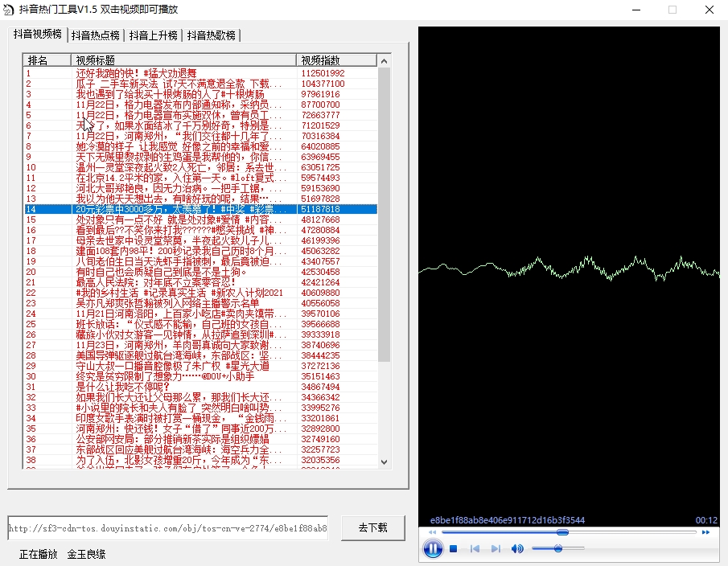Select row 11 在北京14.2平米的家
Image resolution: width=728 pixels, height=566 pixels.
click(x=200, y=178)
